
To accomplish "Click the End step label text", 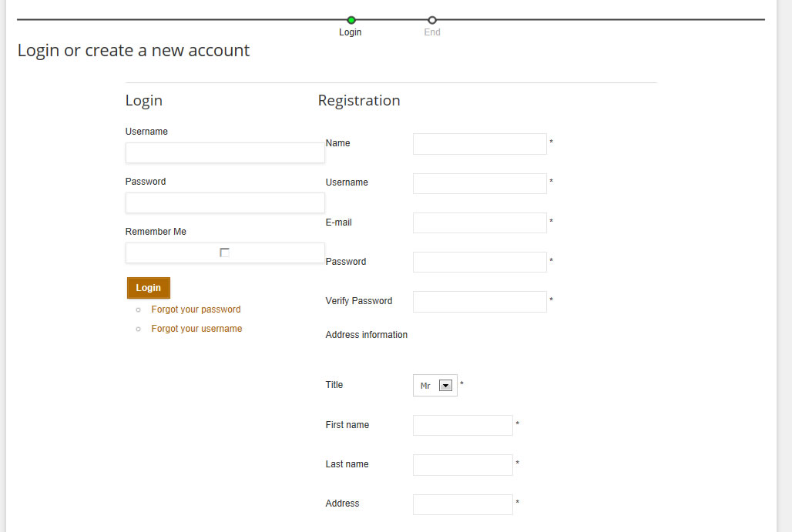I will click(432, 32).
